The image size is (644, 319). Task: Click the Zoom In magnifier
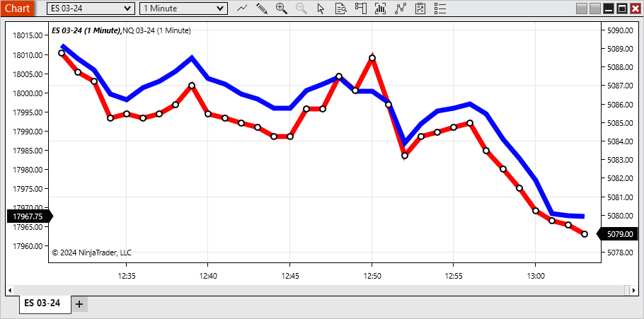point(282,8)
